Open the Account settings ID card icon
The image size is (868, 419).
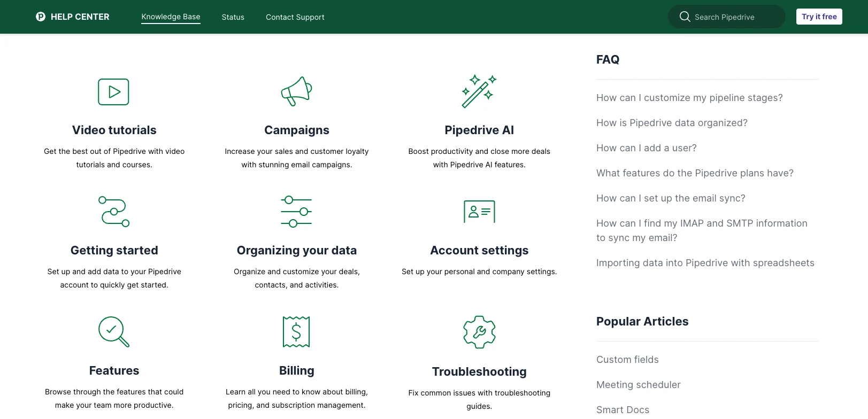[479, 212]
